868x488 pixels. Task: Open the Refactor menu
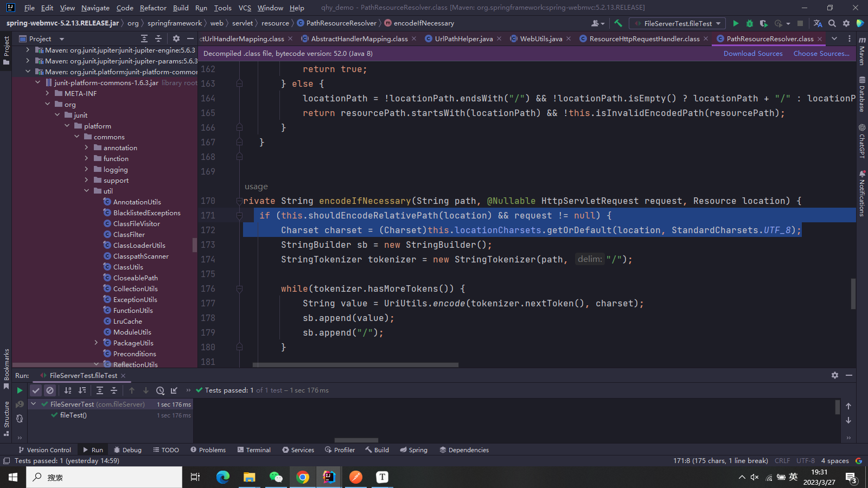coord(153,8)
